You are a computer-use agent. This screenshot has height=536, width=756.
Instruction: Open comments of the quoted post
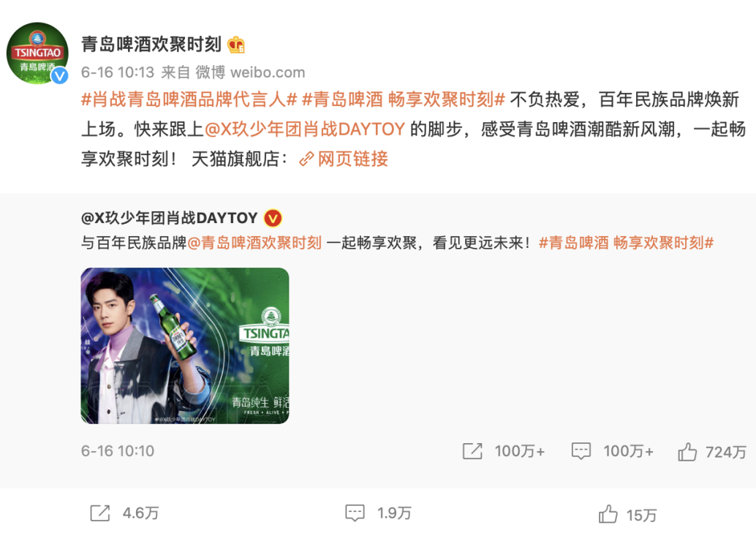click(612, 451)
